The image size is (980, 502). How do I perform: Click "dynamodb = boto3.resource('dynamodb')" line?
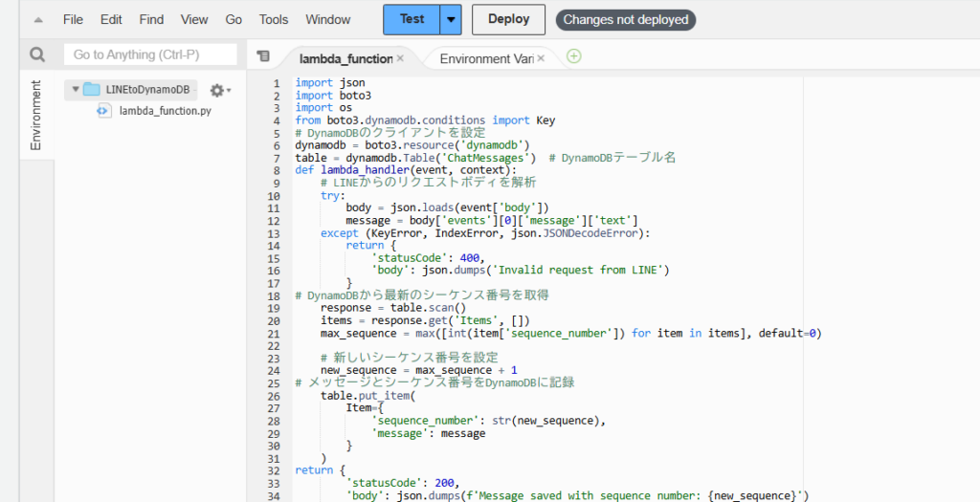click(412, 145)
